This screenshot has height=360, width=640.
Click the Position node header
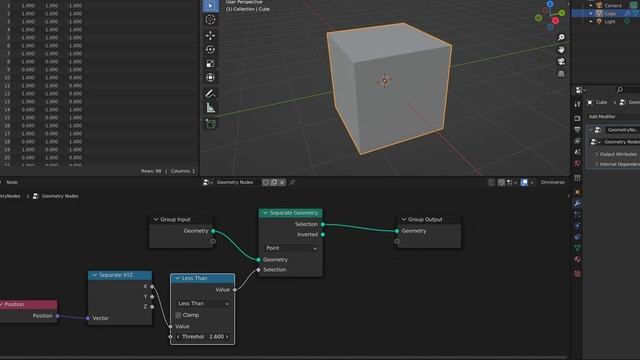click(x=29, y=304)
